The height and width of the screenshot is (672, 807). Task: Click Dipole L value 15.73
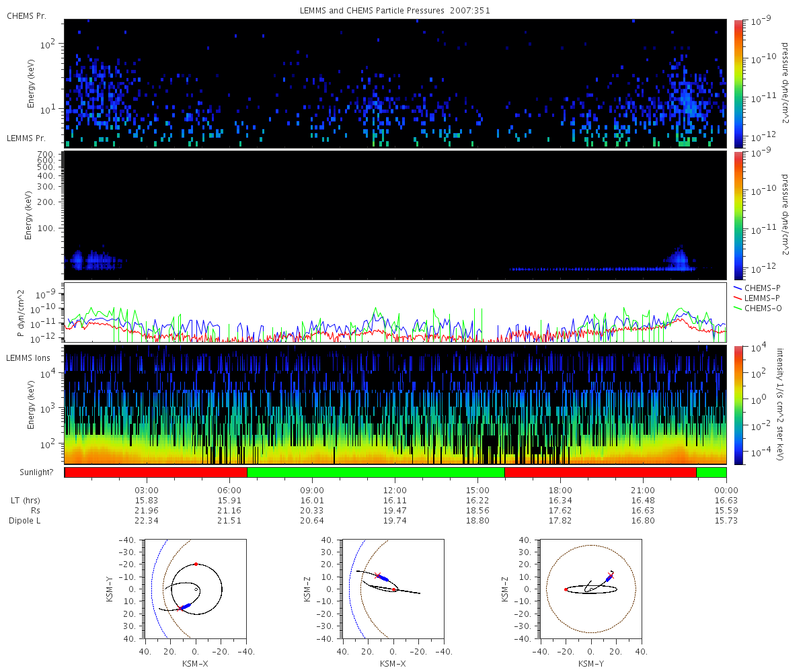(726, 521)
